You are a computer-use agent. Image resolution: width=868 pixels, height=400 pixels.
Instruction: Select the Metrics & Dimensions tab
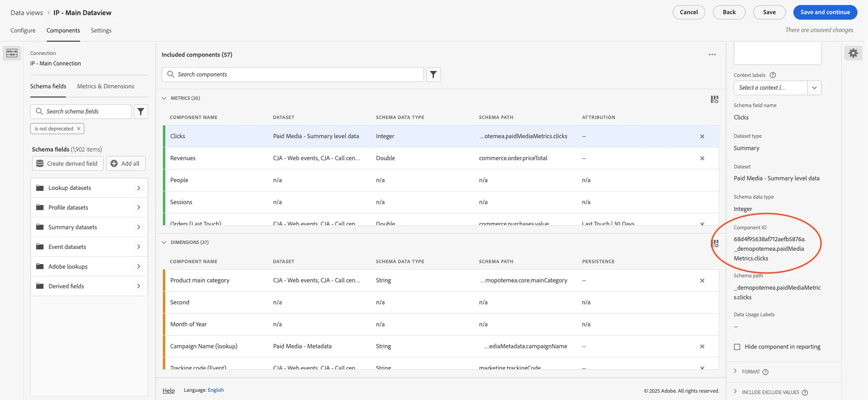tap(106, 86)
